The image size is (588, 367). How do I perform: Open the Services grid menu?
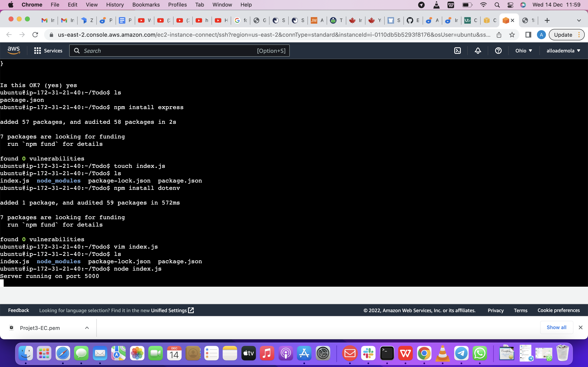(48, 51)
